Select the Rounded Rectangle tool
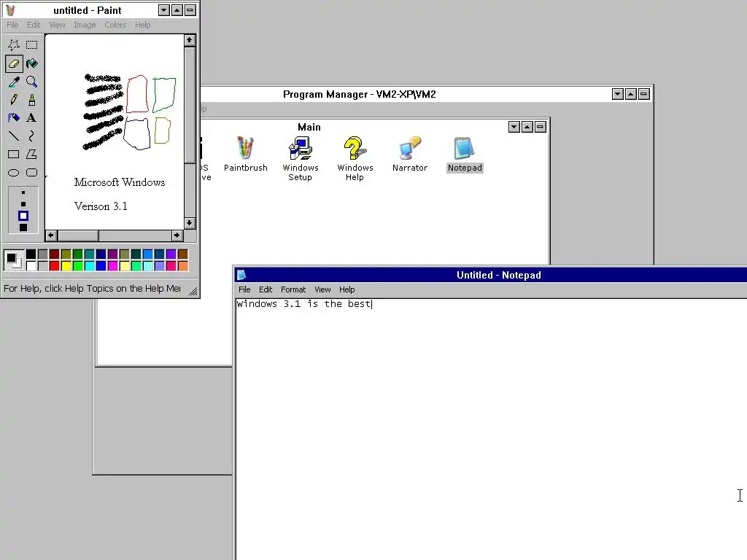The width and height of the screenshot is (747, 560). 32,172
